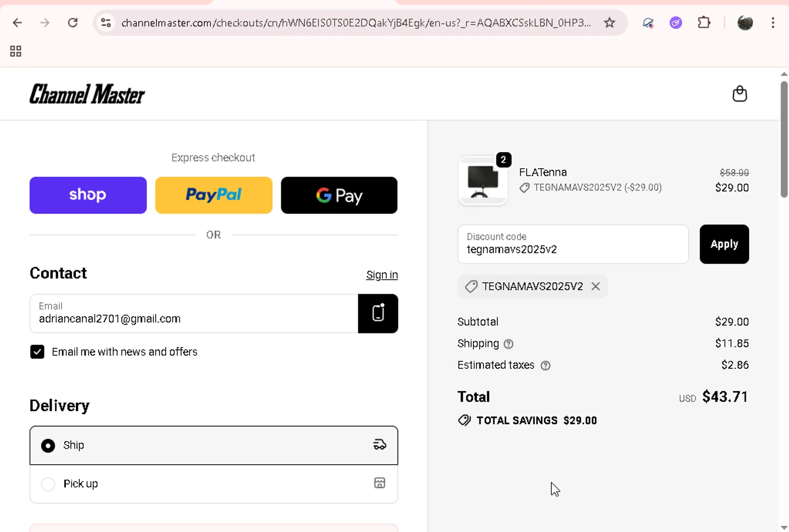This screenshot has height=532, width=789.
Task: Click the crossed-out $58.00 price
Action: pyautogui.click(x=734, y=172)
